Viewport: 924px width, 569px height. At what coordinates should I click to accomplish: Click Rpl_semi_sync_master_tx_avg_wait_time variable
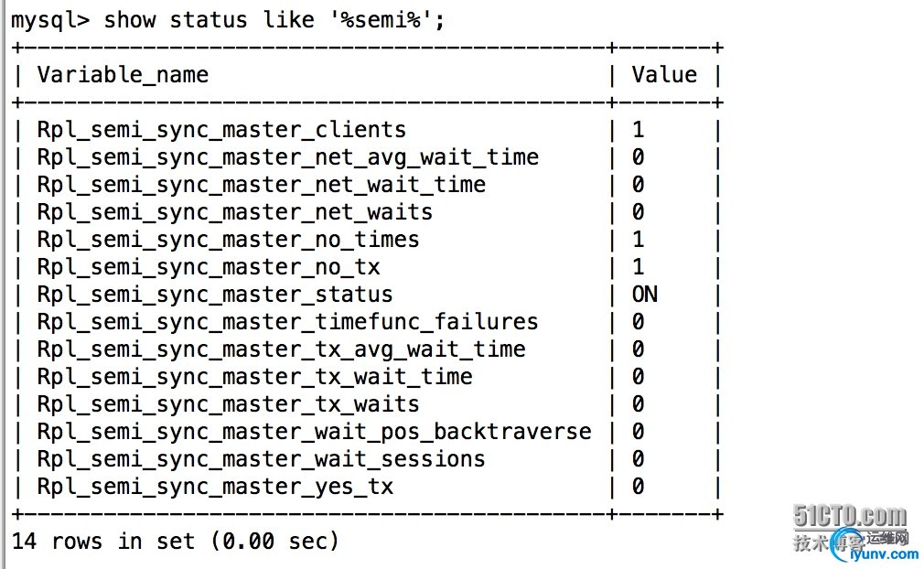[x=281, y=349]
